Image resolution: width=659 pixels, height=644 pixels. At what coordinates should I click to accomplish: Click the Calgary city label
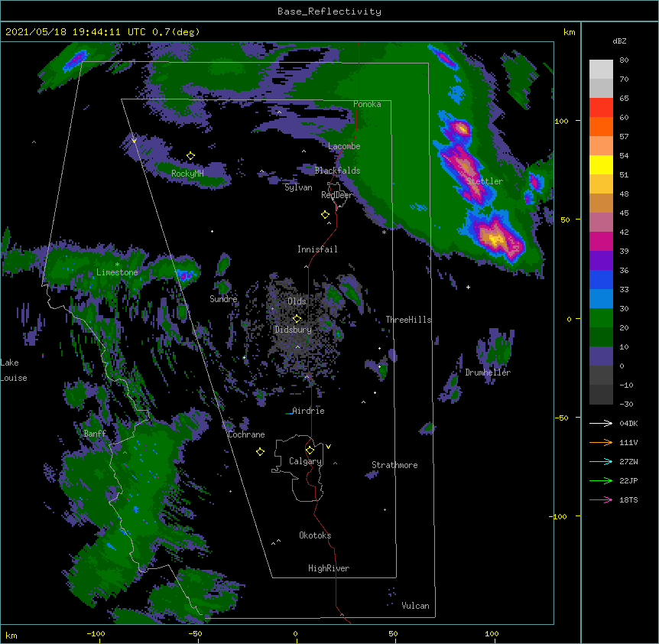pyautogui.click(x=306, y=461)
